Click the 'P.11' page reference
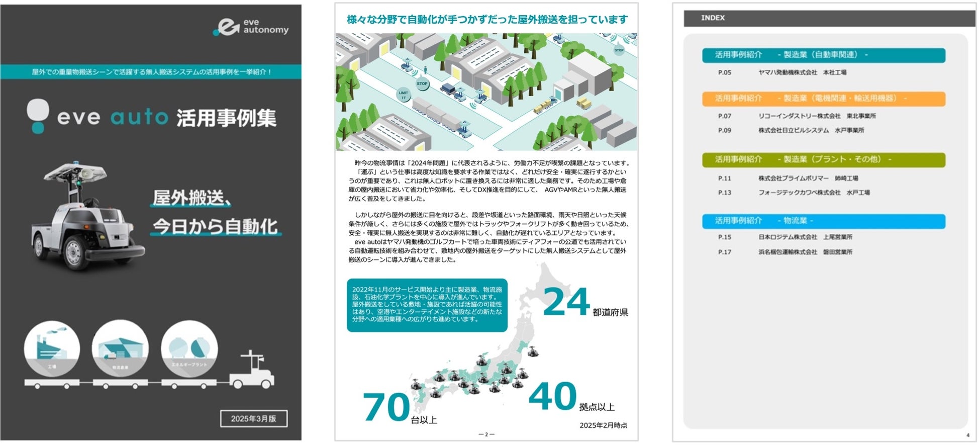This screenshot has width=980, height=446. coord(725,179)
